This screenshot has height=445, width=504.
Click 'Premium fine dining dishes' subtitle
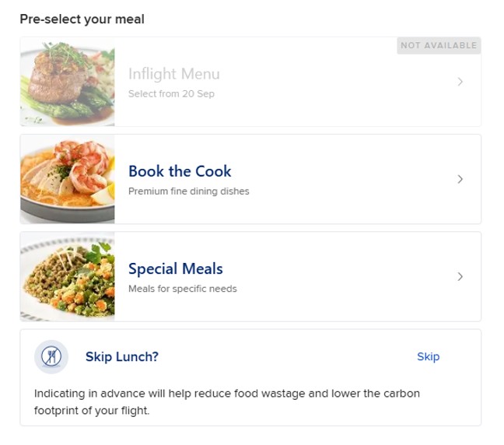[188, 191]
